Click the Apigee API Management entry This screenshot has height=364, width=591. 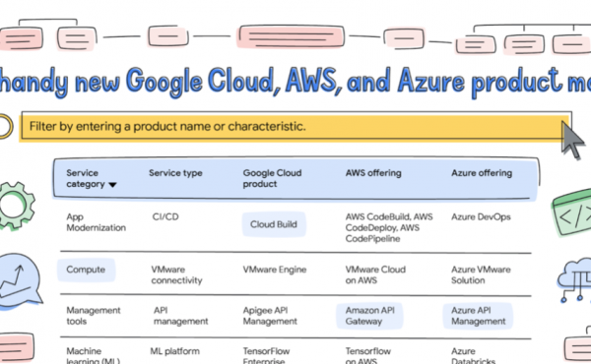click(270, 316)
